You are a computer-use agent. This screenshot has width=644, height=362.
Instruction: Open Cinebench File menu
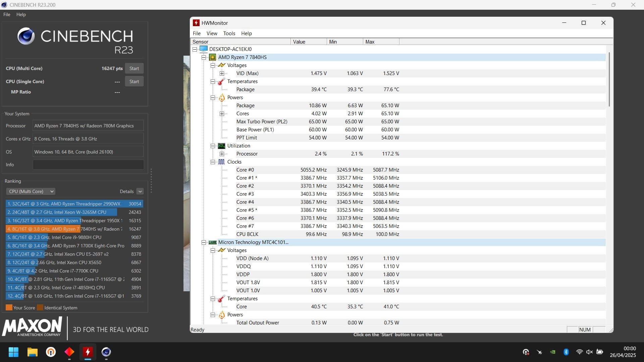pos(7,14)
